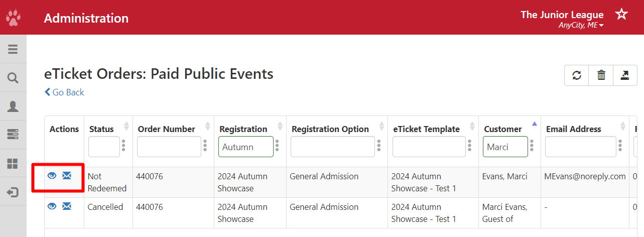Select the trash can delete button
644x237 pixels.
click(x=601, y=75)
